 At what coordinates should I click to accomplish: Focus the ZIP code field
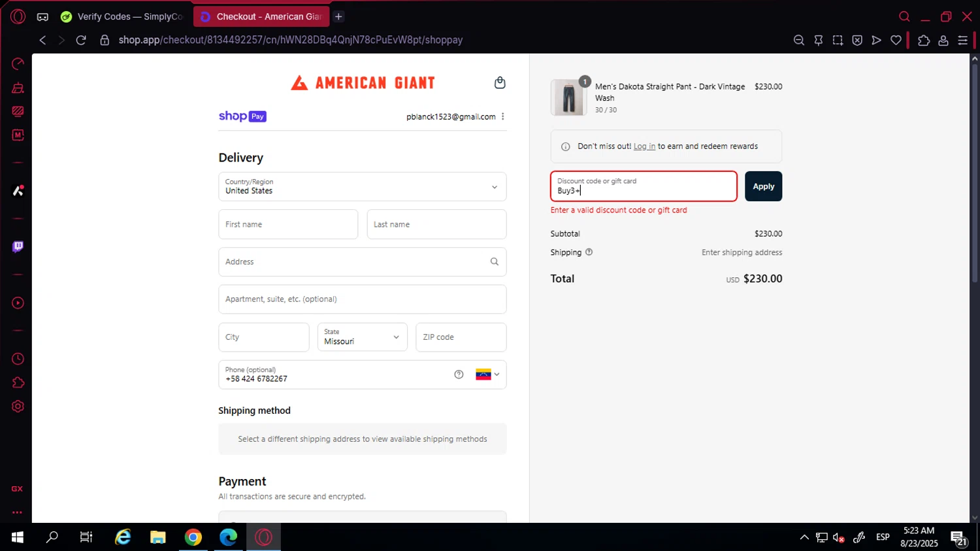pos(461,337)
